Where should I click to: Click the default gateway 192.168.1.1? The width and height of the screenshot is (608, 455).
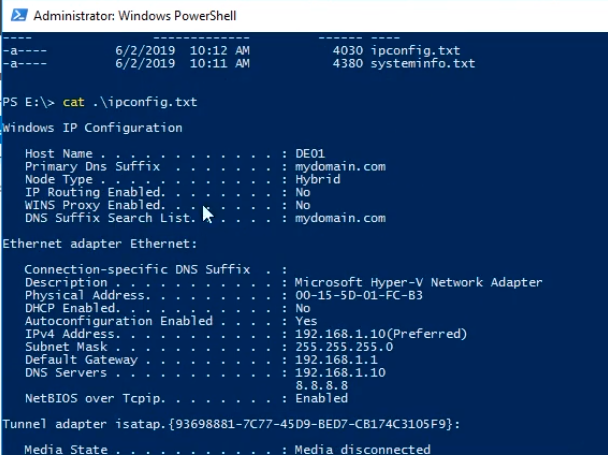pyautogui.click(x=336, y=360)
